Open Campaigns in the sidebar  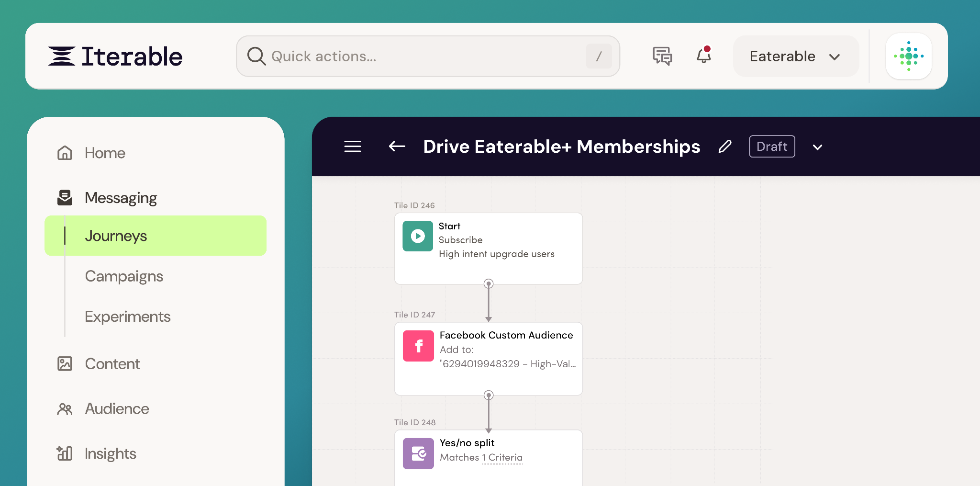[x=124, y=276]
